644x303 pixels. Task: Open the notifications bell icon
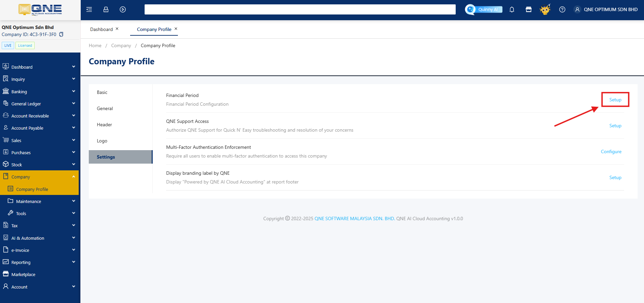(x=512, y=9)
